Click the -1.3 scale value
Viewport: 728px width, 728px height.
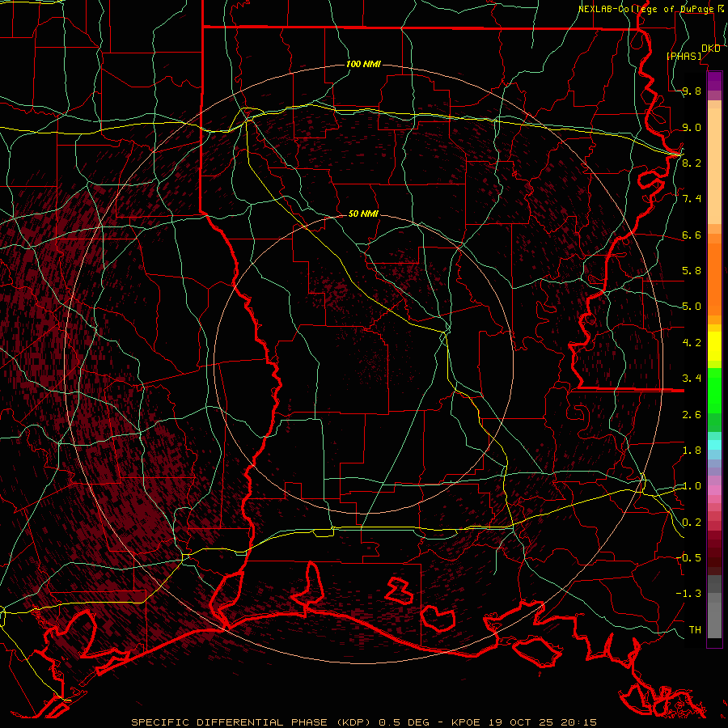point(688,594)
